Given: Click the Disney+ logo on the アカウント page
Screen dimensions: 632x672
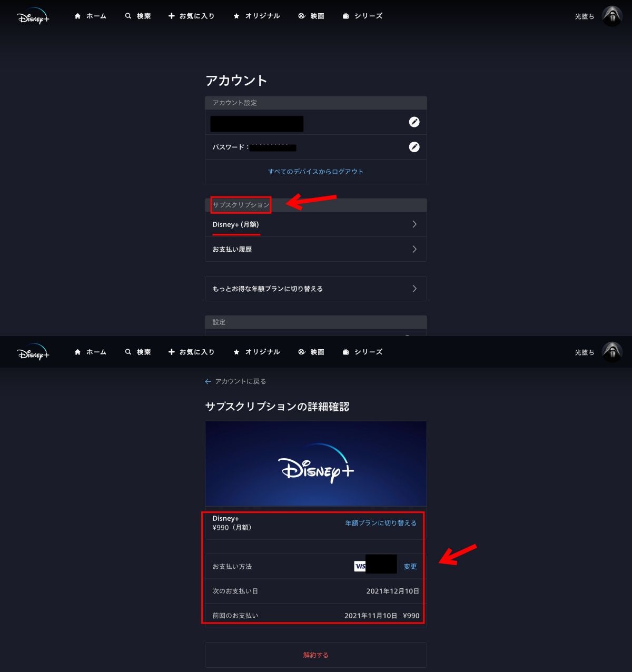Looking at the screenshot, I should [33, 16].
